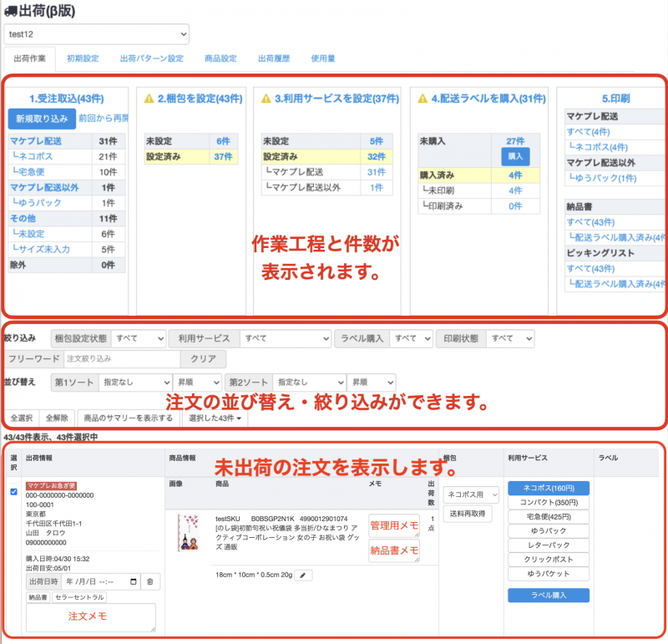Switch to the 初期設定 tab
Image resolution: width=668 pixels, height=644 pixels.
(83, 58)
